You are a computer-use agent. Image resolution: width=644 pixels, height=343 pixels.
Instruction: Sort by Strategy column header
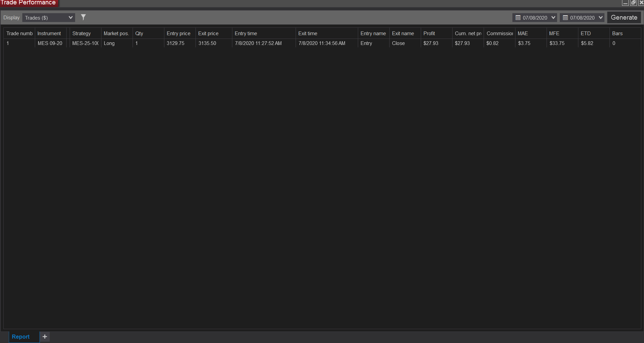(85, 33)
